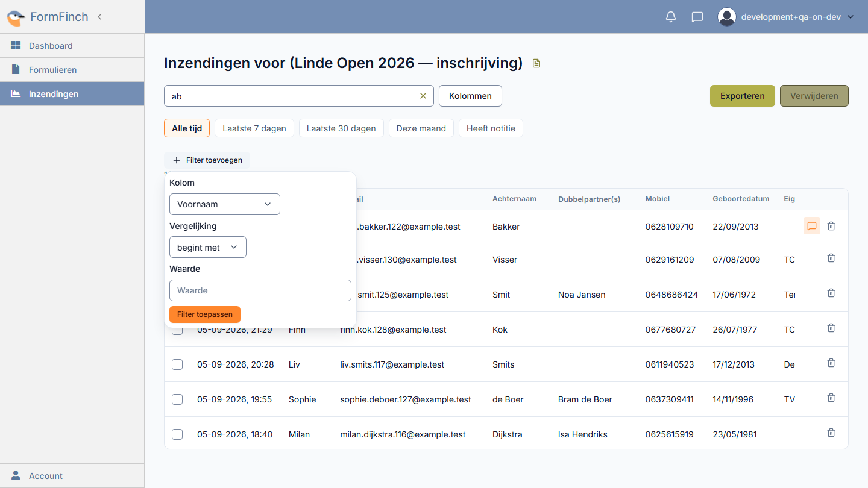
Task: Clear the search field with the X
Action: pos(423,96)
